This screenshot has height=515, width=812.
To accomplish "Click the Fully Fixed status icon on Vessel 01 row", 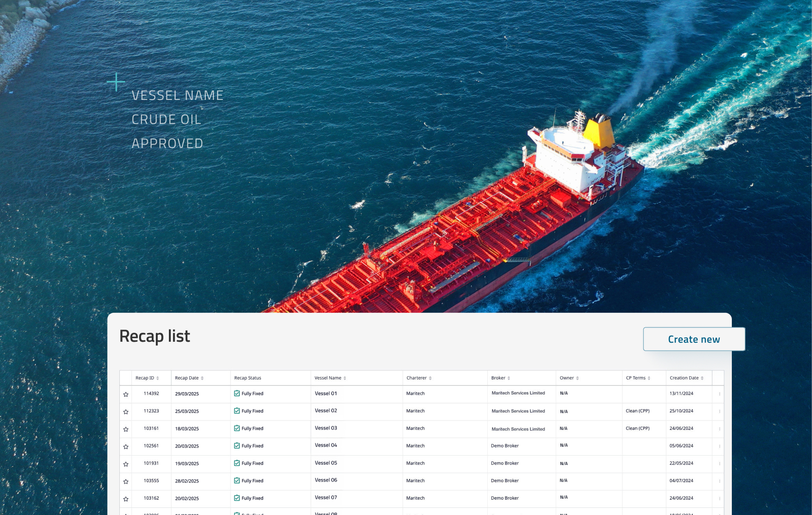I will tap(236, 393).
